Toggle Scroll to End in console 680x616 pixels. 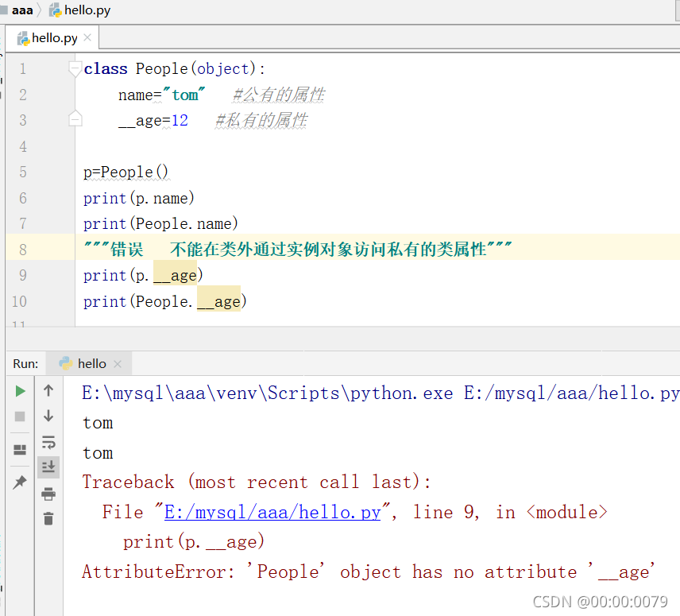48,467
